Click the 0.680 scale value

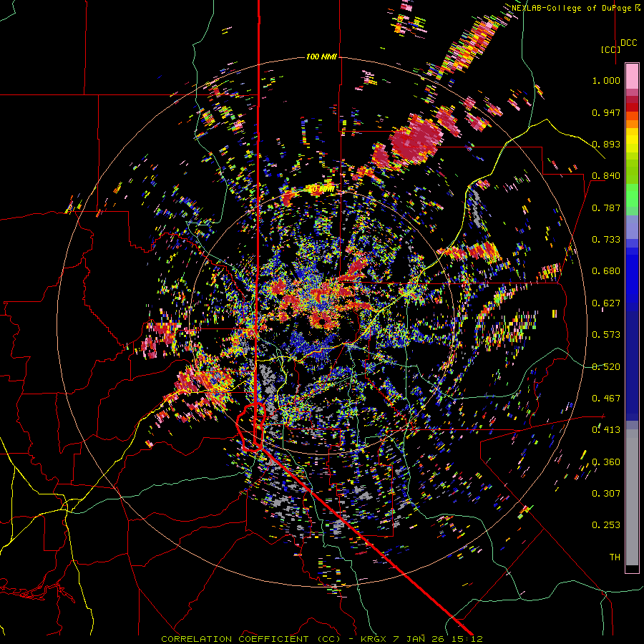tap(606, 271)
